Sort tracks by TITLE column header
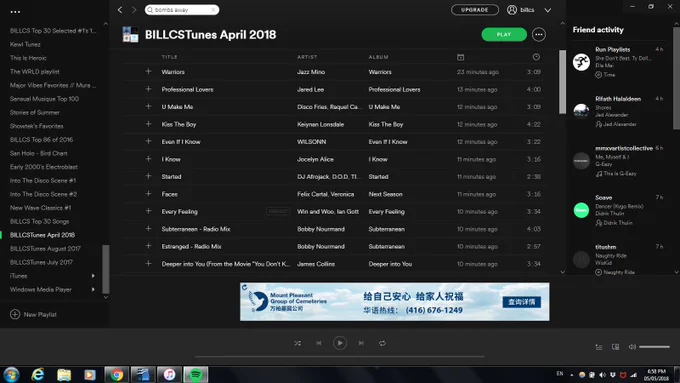This screenshot has height=383, width=680. (170, 57)
